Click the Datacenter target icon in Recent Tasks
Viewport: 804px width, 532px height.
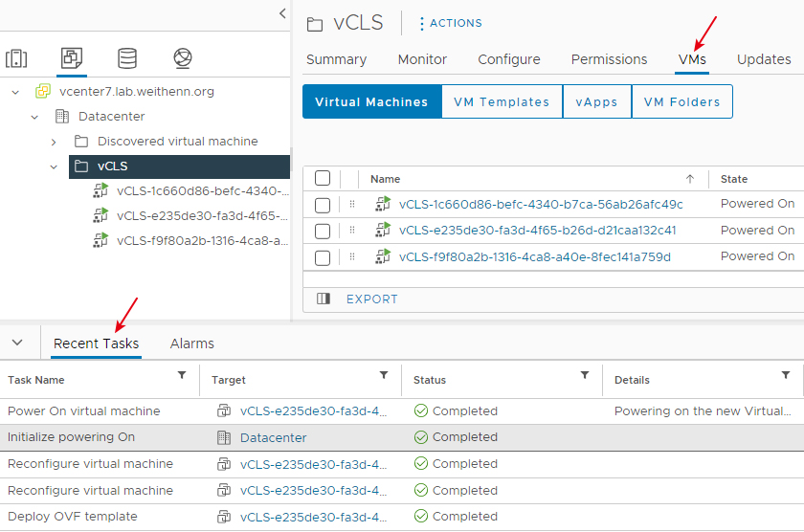(x=224, y=437)
